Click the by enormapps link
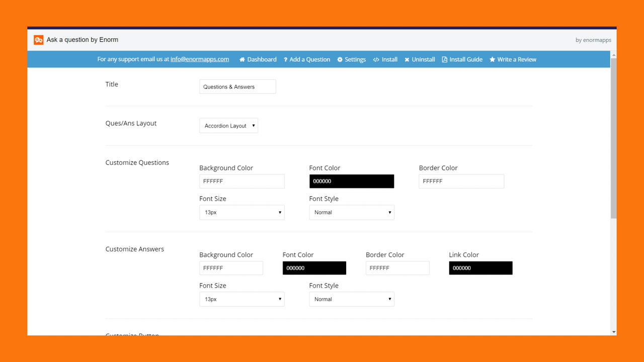Image resolution: width=644 pixels, height=362 pixels. tap(593, 40)
